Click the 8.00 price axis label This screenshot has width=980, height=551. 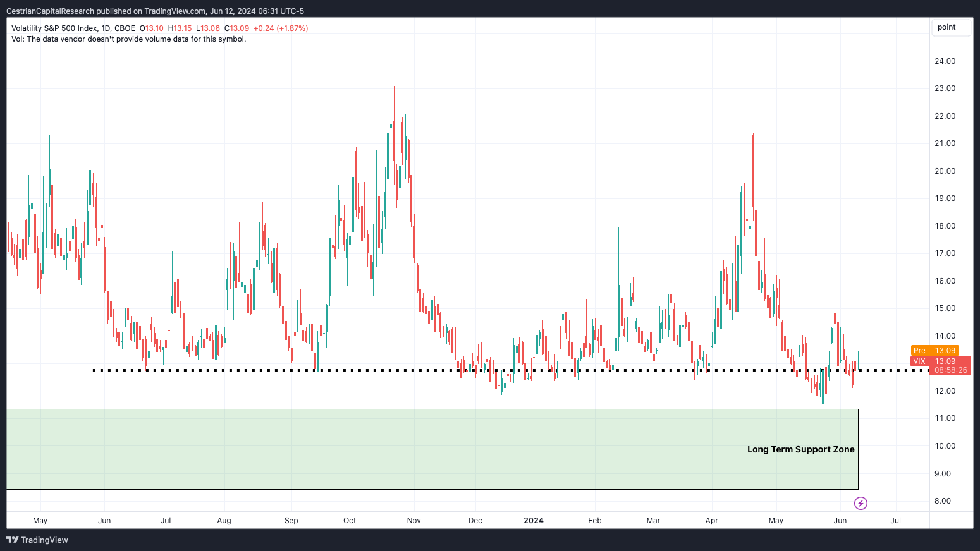[x=942, y=501]
